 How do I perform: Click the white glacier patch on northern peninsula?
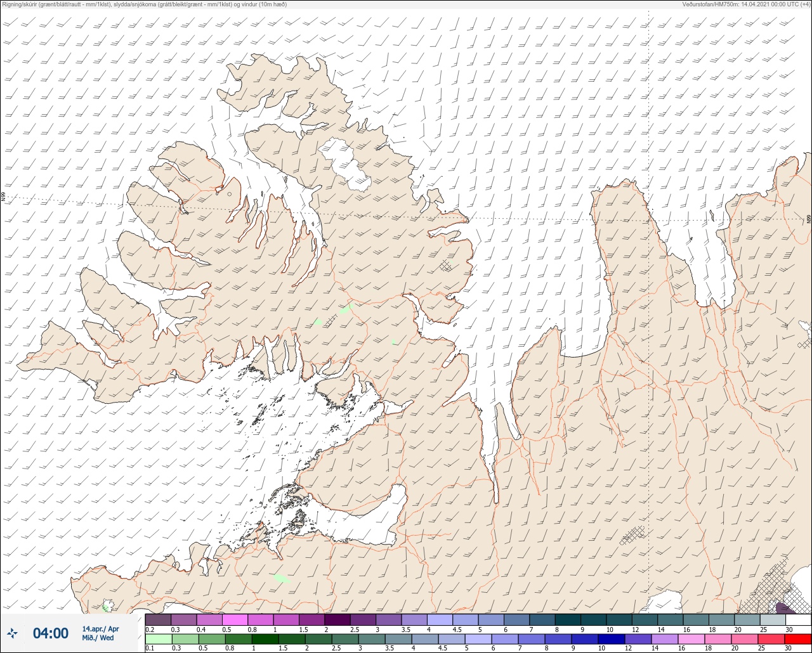click(x=346, y=165)
